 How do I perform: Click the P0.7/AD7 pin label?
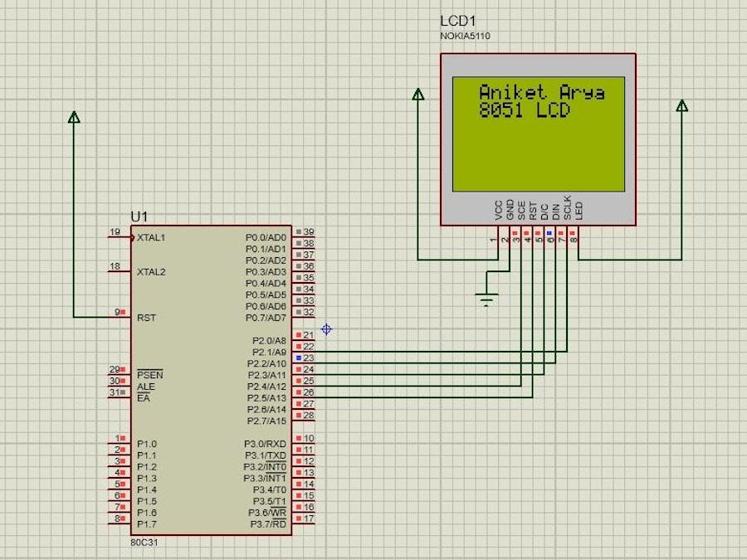[266, 318]
